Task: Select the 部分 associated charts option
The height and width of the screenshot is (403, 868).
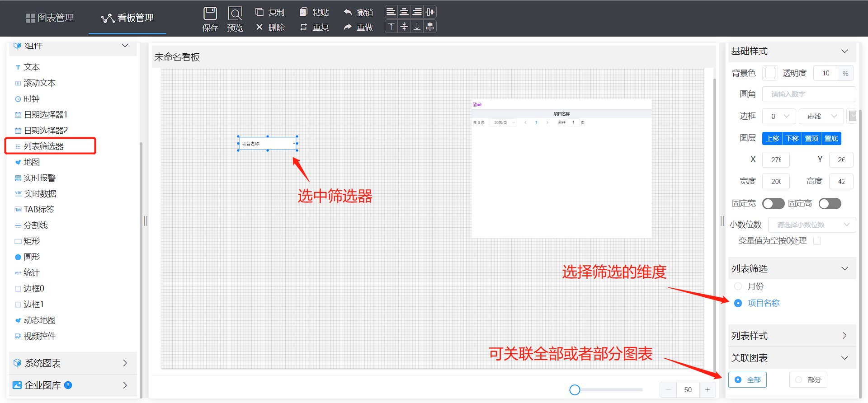Action: tap(808, 380)
